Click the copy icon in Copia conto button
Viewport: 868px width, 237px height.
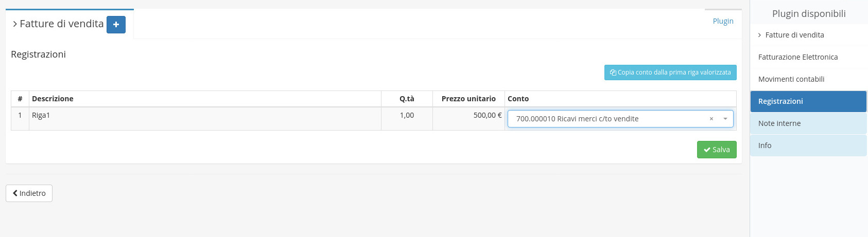click(613, 72)
